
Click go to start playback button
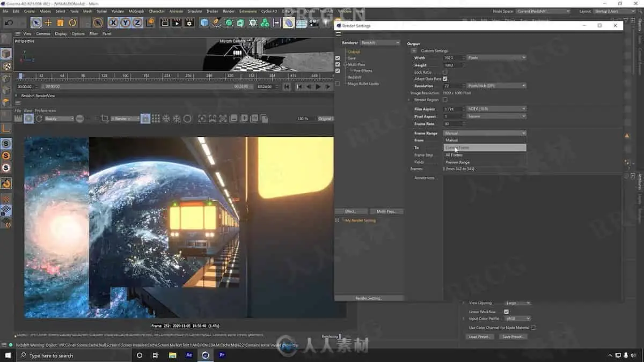[287, 86]
